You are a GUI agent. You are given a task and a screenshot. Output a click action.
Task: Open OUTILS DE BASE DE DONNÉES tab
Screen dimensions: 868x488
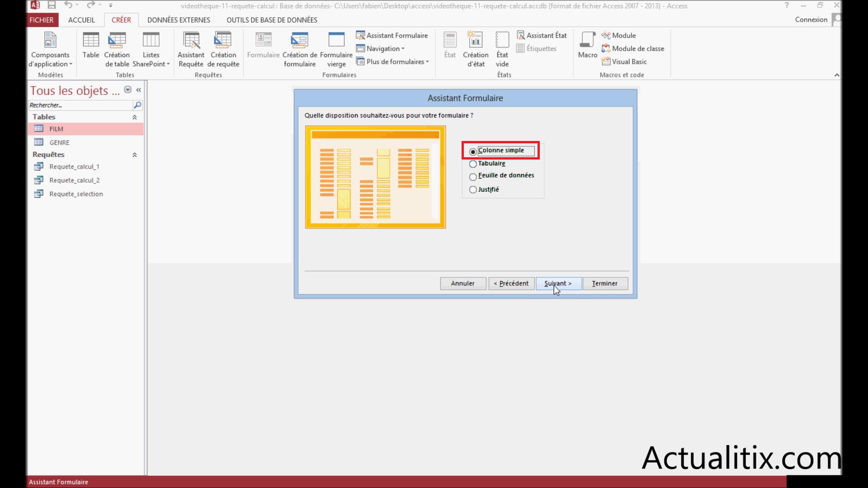[x=272, y=20]
